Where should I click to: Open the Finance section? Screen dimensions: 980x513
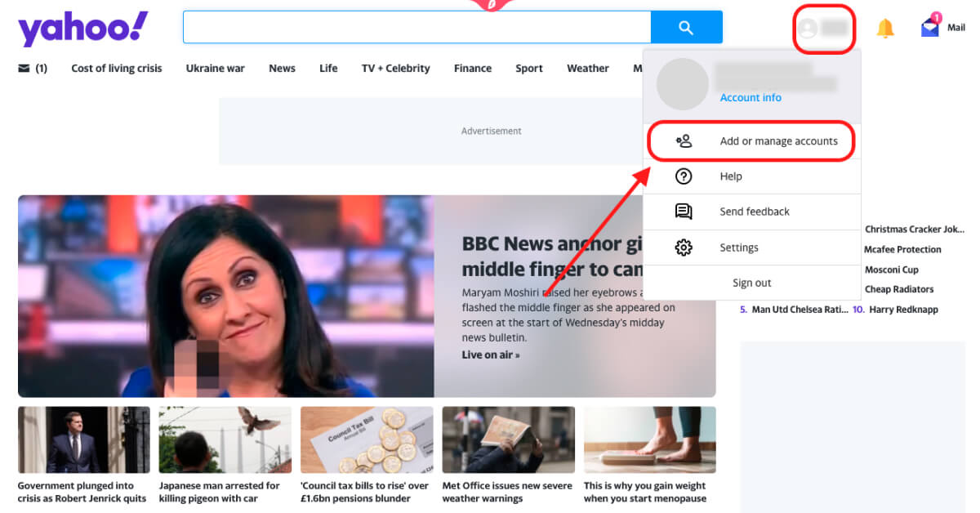pyautogui.click(x=473, y=69)
